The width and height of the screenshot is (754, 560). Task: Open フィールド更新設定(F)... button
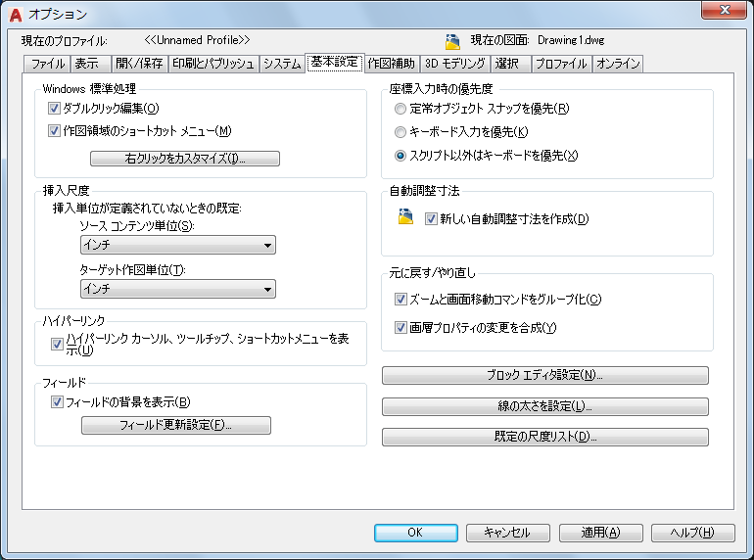coord(176,426)
